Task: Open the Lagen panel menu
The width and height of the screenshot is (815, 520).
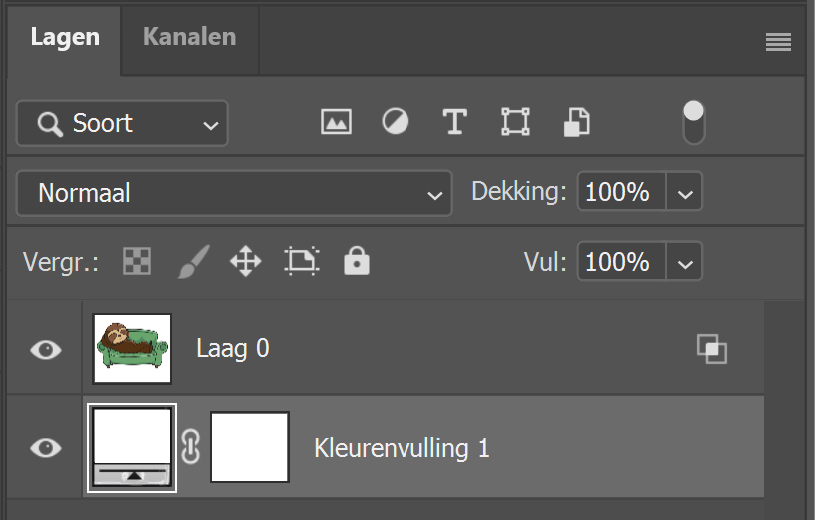Action: (778, 42)
